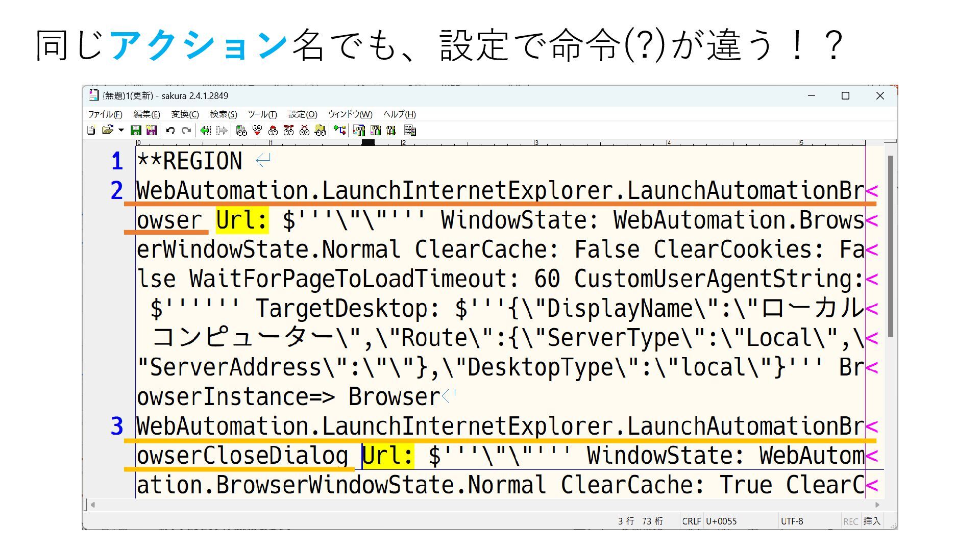Click the New file icon

click(x=91, y=130)
